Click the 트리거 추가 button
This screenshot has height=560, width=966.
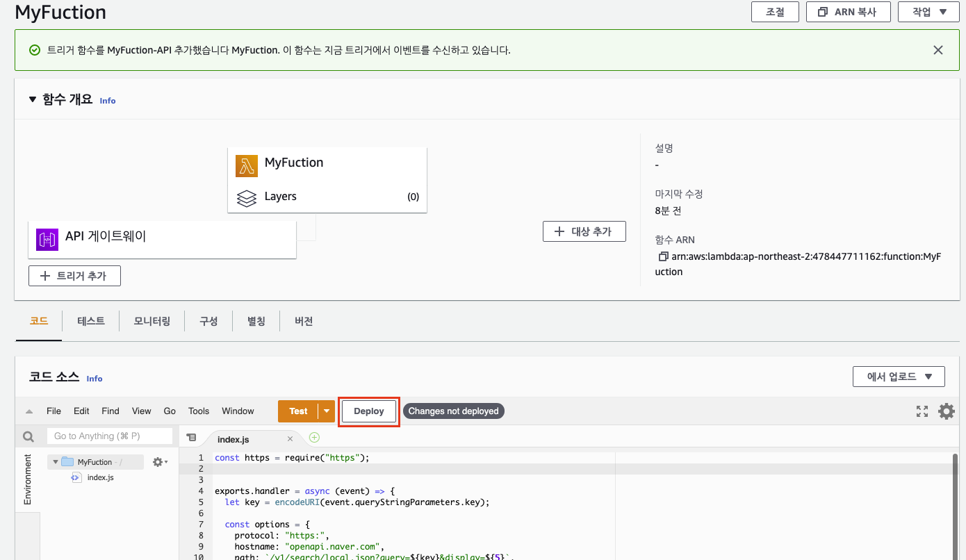tap(74, 276)
